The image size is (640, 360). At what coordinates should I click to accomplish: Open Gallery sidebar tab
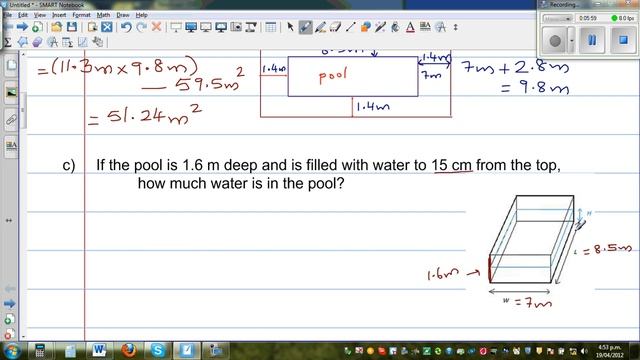pyautogui.click(x=11, y=93)
